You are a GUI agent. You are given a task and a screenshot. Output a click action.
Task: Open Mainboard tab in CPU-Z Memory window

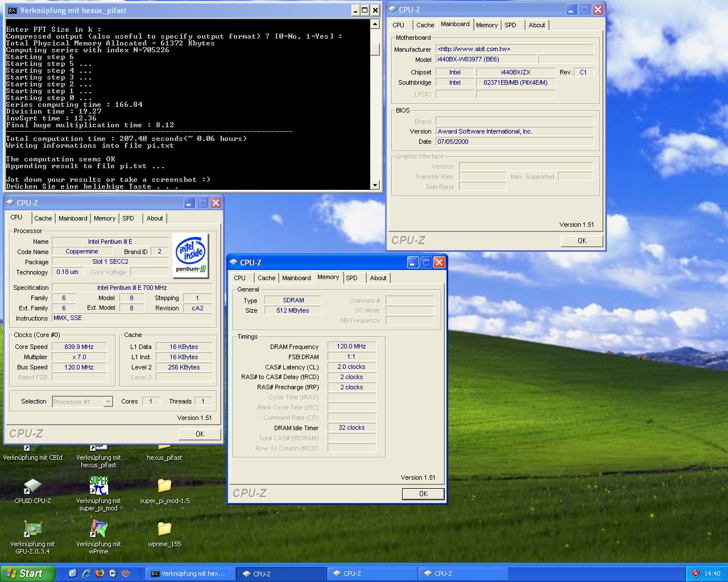pos(296,278)
